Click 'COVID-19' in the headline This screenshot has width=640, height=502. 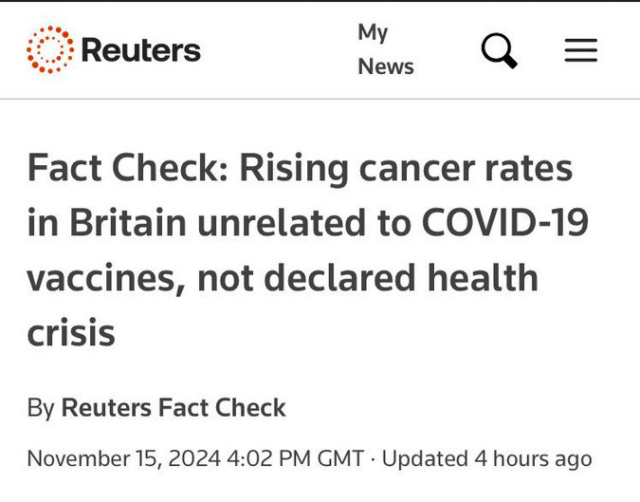coord(505,223)
